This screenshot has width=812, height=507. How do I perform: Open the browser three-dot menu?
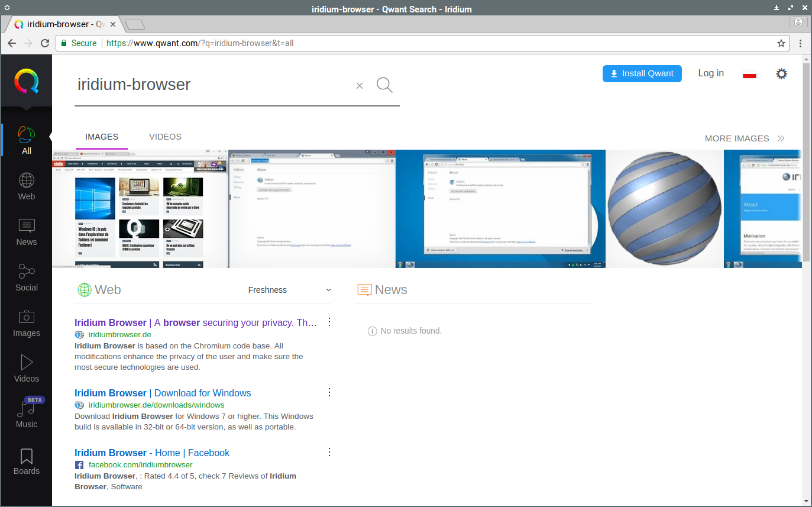pyautogui.click(x=800, y=43)
